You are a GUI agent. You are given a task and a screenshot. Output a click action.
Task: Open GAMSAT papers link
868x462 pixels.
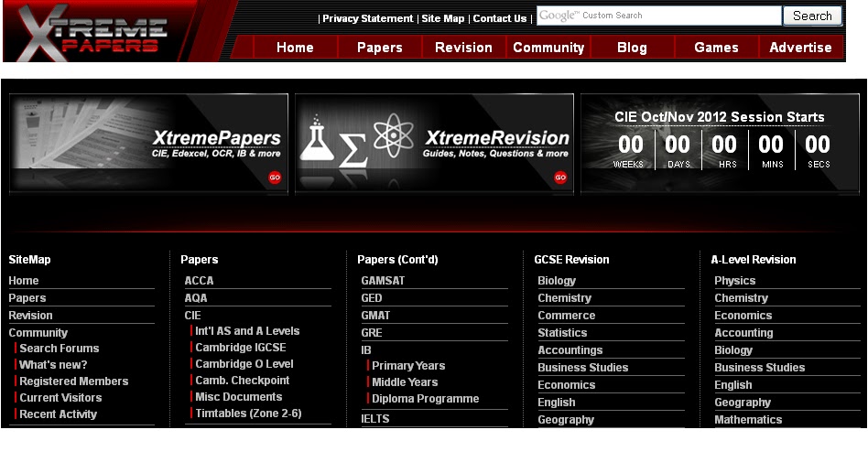(383, 281)
